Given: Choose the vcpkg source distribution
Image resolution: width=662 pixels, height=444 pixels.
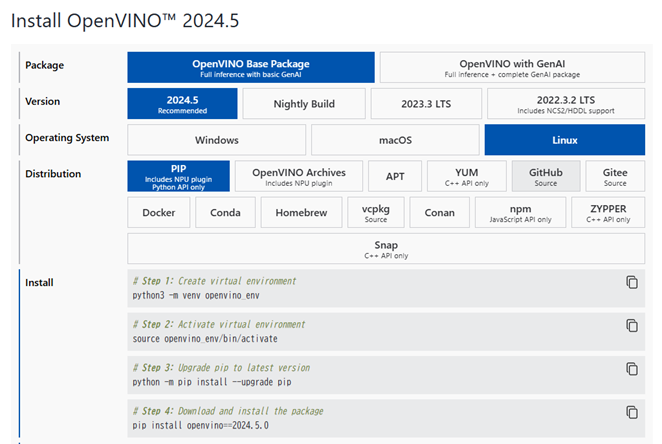Looking at the screenshot, I should (x=376, y=213).
